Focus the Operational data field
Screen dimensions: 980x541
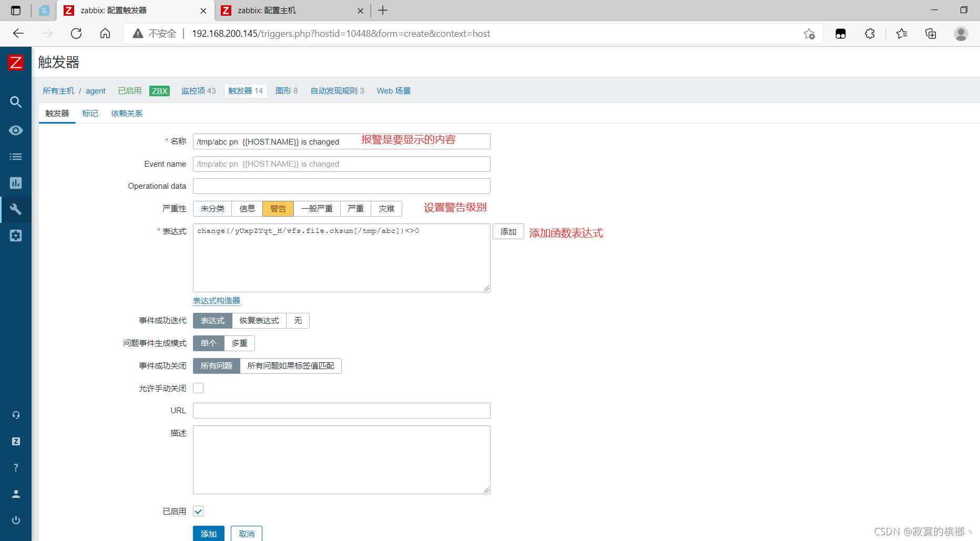pyautogui.click(x=342, y=186)
